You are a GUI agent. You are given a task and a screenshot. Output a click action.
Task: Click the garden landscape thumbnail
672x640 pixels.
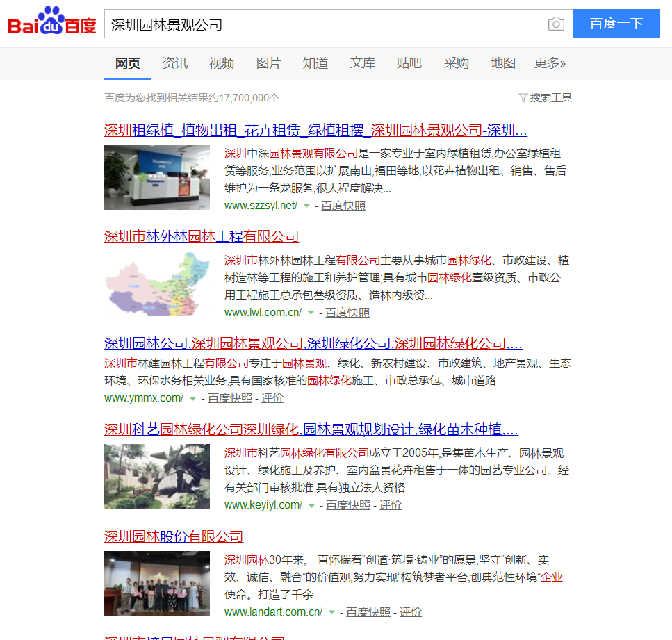tap(157, 477)
